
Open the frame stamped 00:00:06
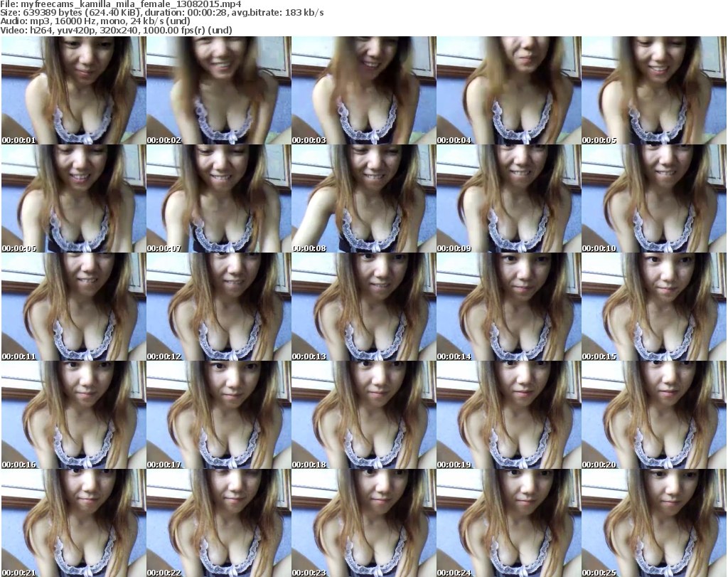[74, 198]
